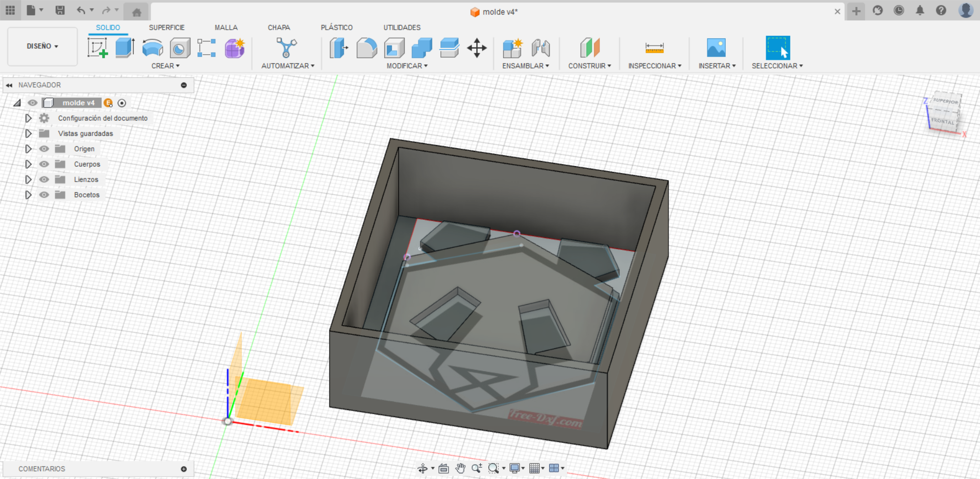Switch to the SÓLIDO tab

(x=108, y=28)
